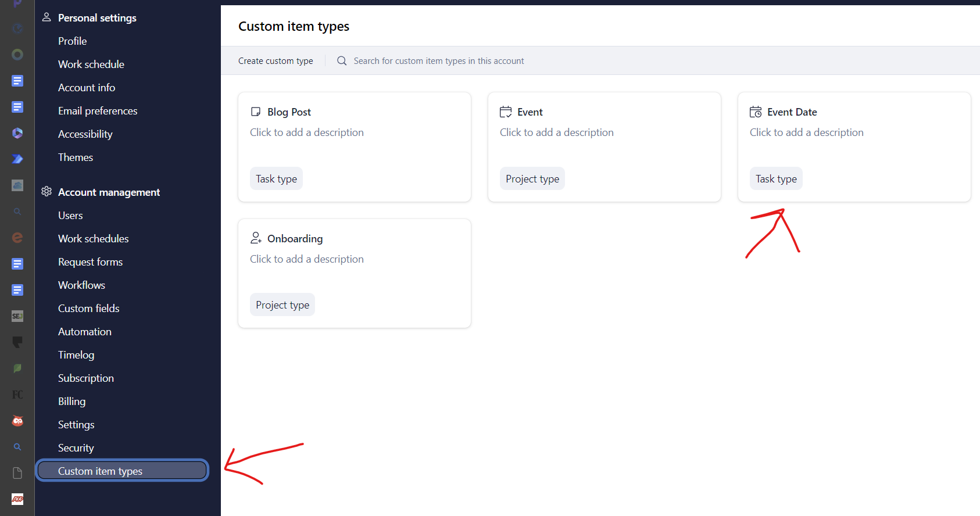The width and height of the screenshot is (980, 516).
Task: Click the search magnifier icon in toolbar
Action: click(342, 61)
